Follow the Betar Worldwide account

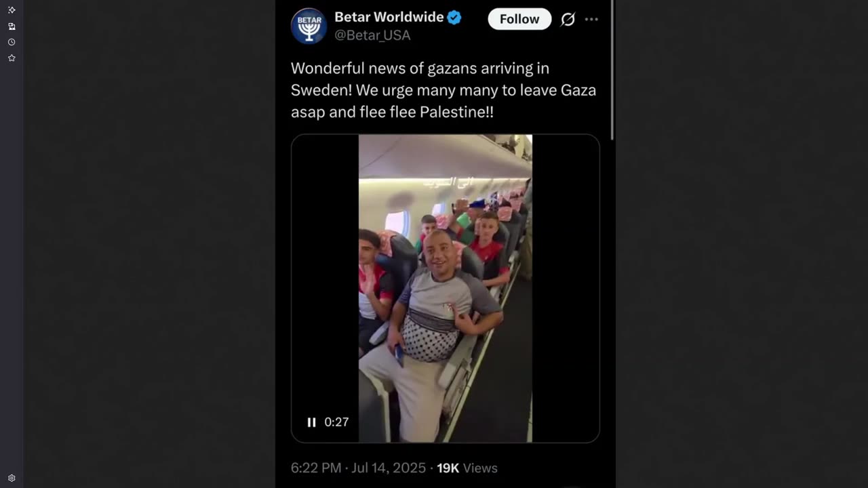click(519, 19)
